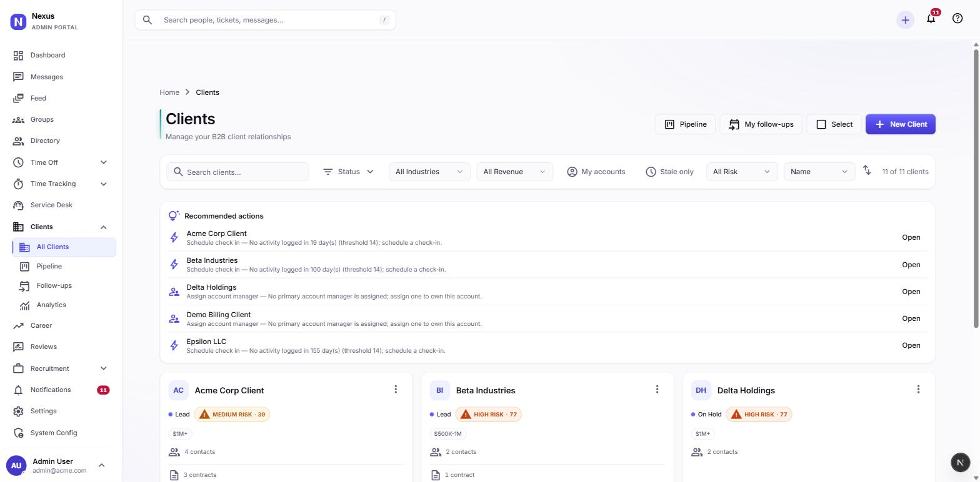Open Reviews in sidebar
This screenshot has width=980, height=482.
[x=61, y=347]
